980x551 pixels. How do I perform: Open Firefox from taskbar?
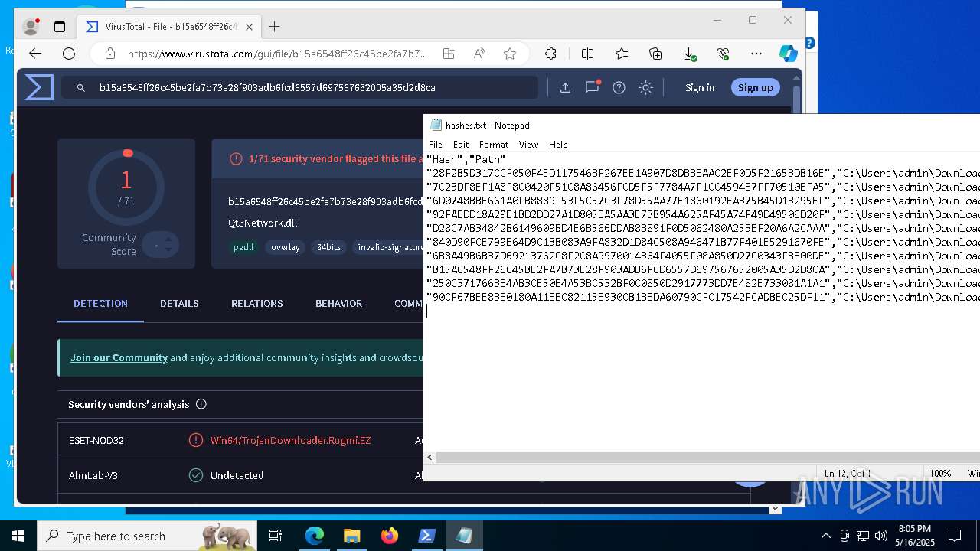[389, 536]
